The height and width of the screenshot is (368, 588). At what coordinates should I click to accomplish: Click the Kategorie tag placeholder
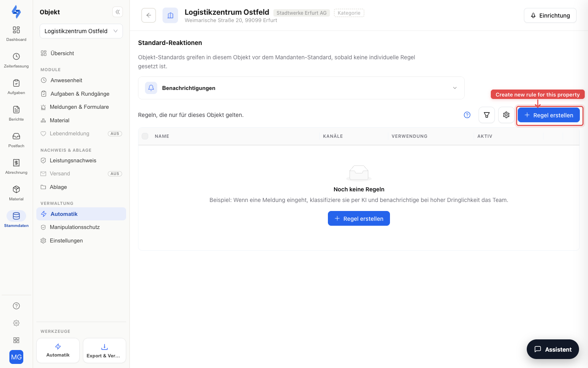349,13
